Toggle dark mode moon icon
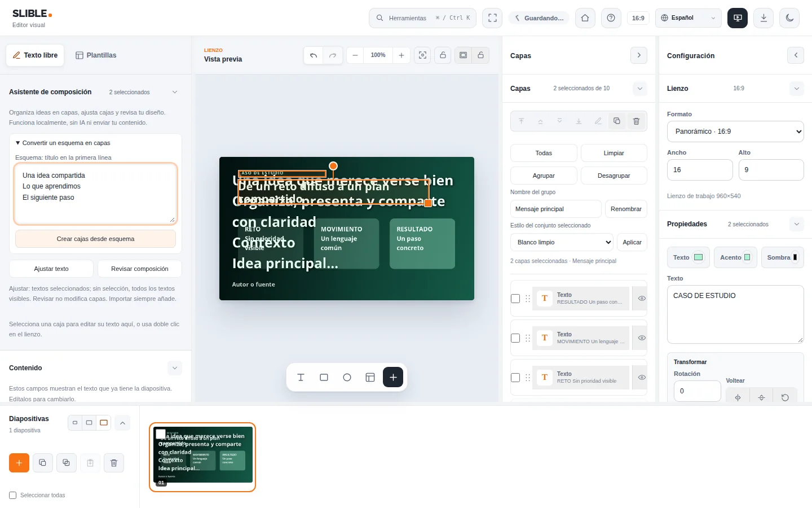The width and height of the screenshot is (812, 508). [x=789, y=18]
